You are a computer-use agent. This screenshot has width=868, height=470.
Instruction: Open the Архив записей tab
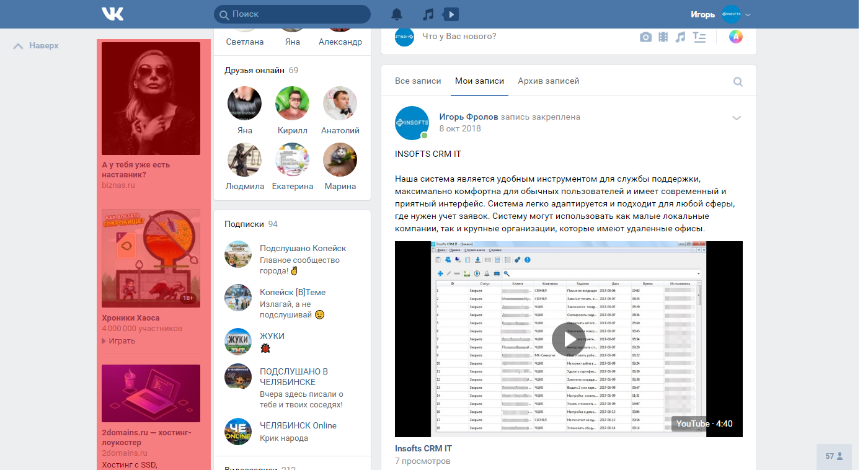click(549, 81)
